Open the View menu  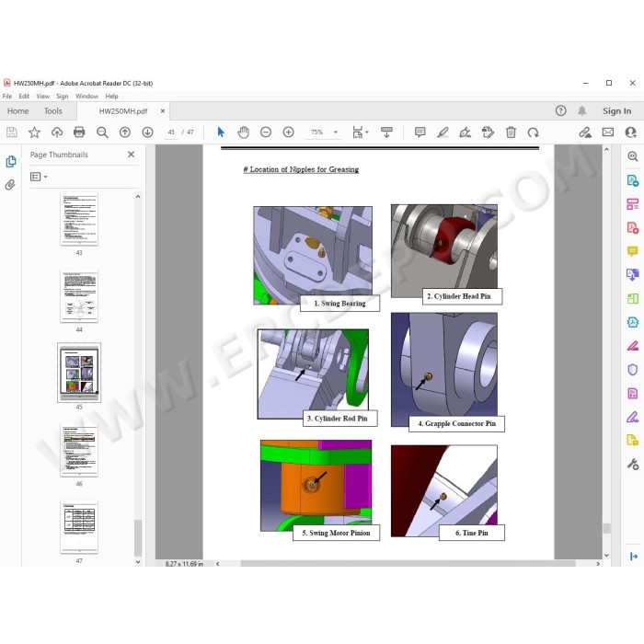pyautogui.click(x=42, y=96)
